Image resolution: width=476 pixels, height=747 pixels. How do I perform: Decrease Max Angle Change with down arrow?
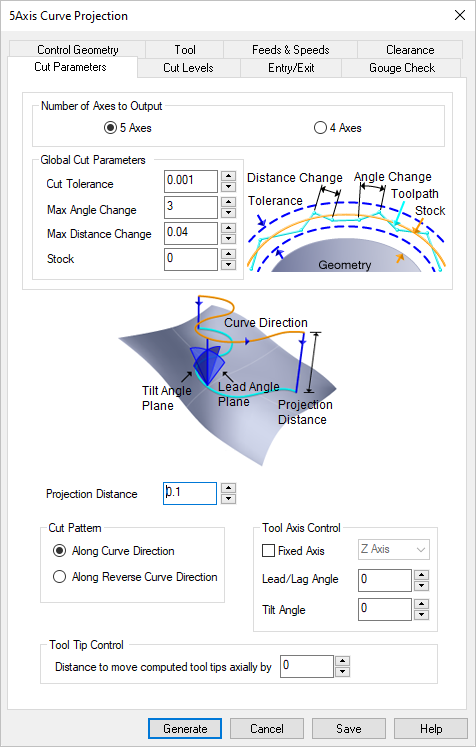[229, 213]
